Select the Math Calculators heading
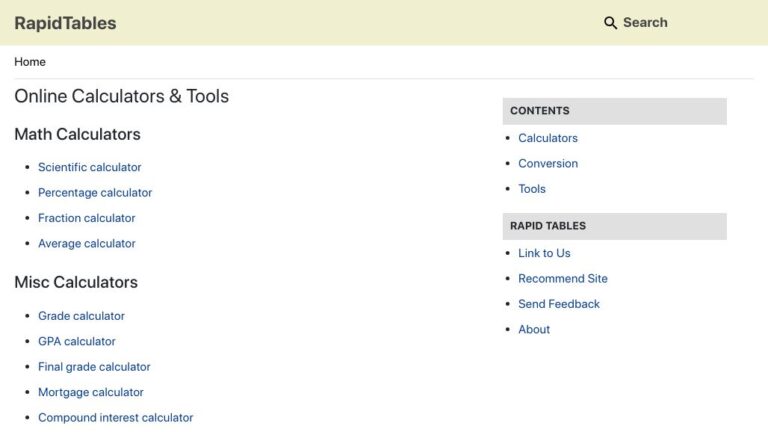The height and width of the screenshot is (432, 768). 77,134
